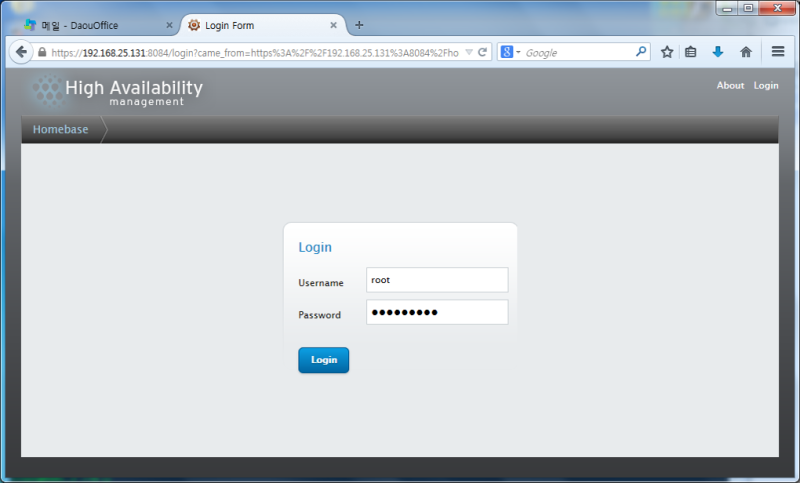Minimize the browser window
This screenshot has width=800, height=483.
pos(727,8)
